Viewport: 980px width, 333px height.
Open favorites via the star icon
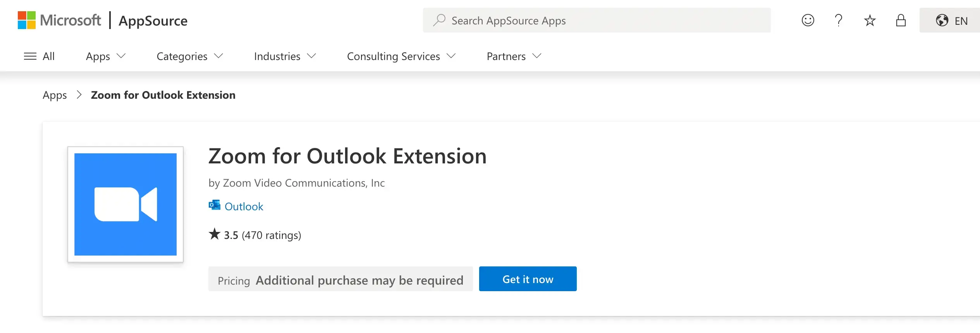[x=870, y=20]
